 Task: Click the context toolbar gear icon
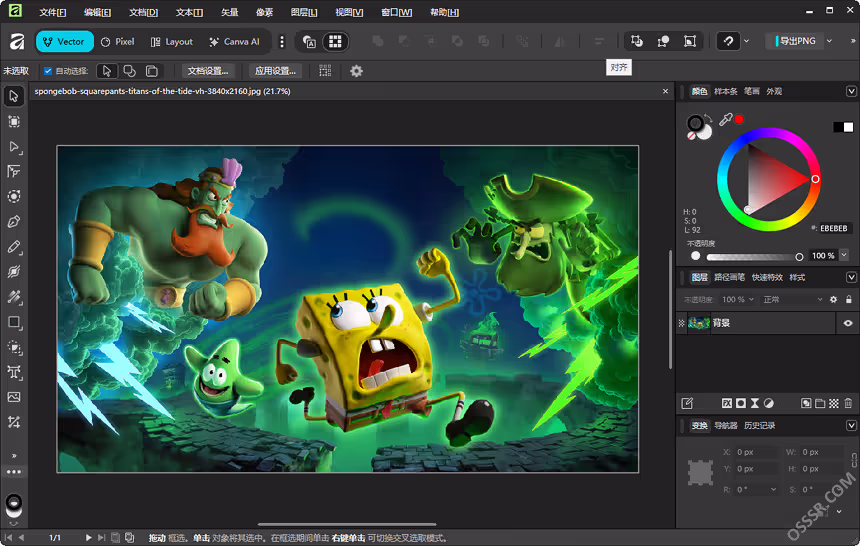click(x=357, y=71)
